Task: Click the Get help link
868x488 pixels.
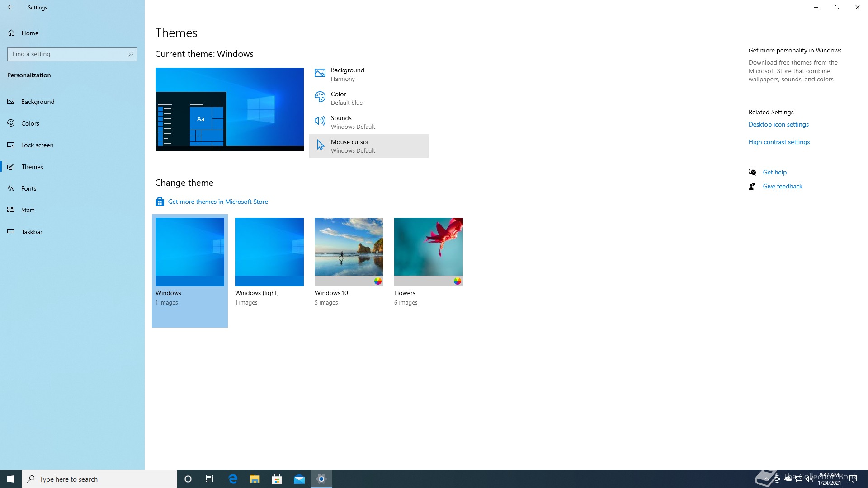Action: tap(774, 172)
